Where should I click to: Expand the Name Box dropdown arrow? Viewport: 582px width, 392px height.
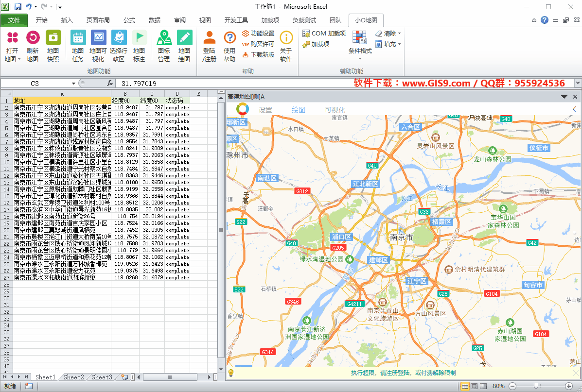73,84
